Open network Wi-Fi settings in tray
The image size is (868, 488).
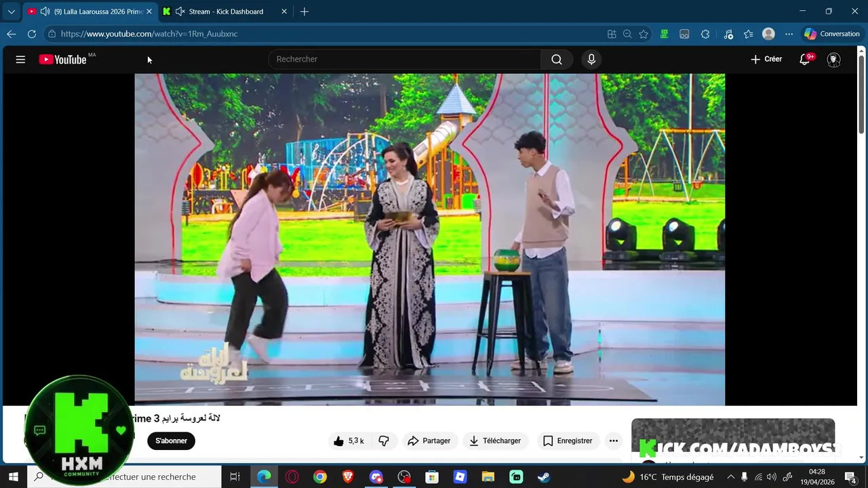758,477
